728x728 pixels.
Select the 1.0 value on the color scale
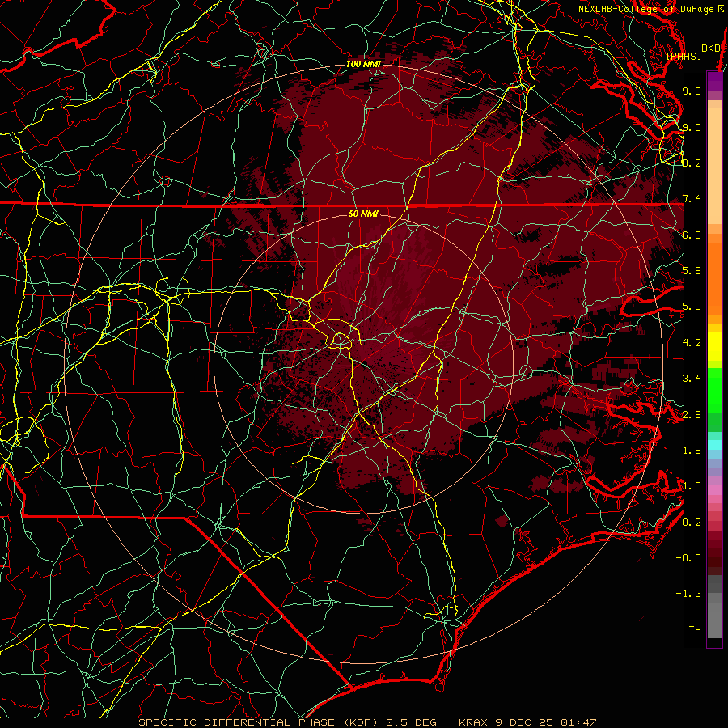tap(692, 486)
